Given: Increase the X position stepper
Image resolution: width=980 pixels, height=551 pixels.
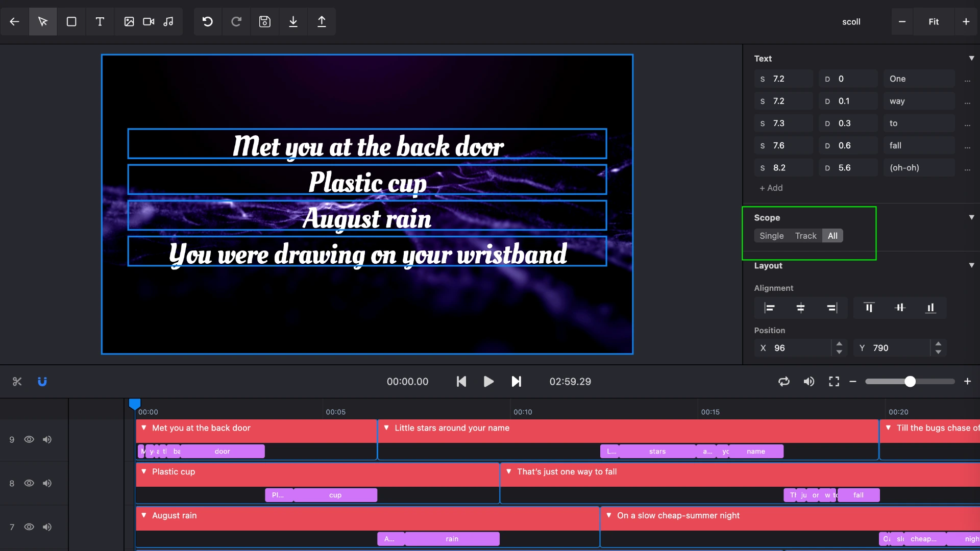Looking at the screenshot, I should click(x=839, y=344).
